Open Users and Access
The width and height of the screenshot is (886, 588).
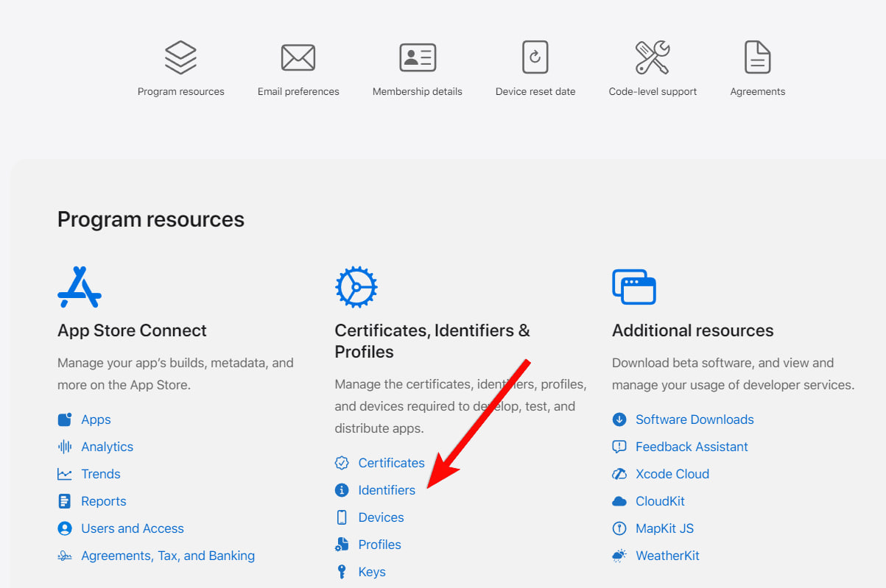133,528
